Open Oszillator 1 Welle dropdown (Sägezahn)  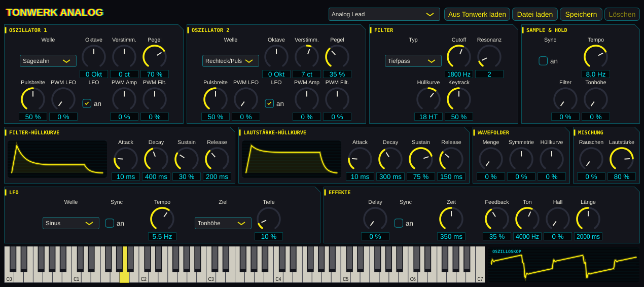click(48, 61)
